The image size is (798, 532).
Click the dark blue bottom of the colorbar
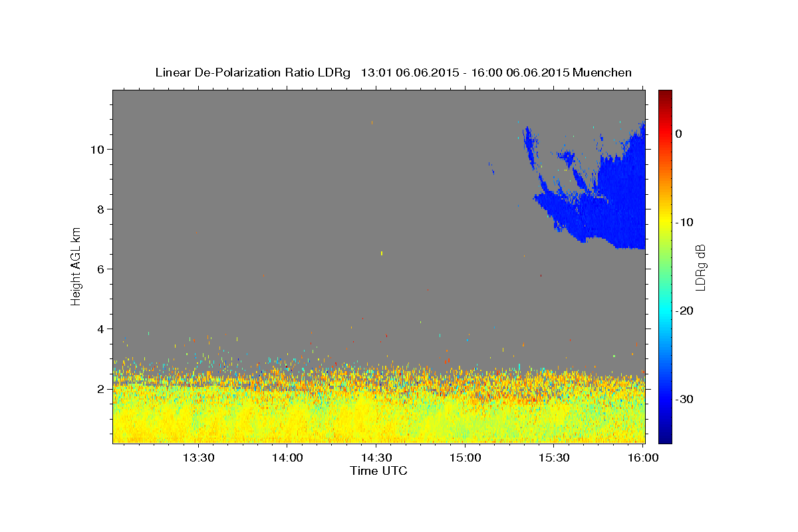[x=665, y=438]
